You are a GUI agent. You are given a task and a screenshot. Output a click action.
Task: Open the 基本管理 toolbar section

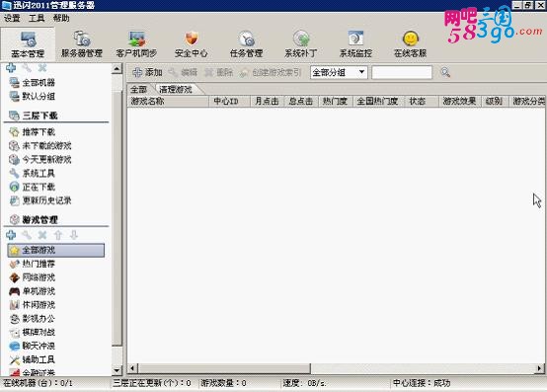click(x=28, y=43)
